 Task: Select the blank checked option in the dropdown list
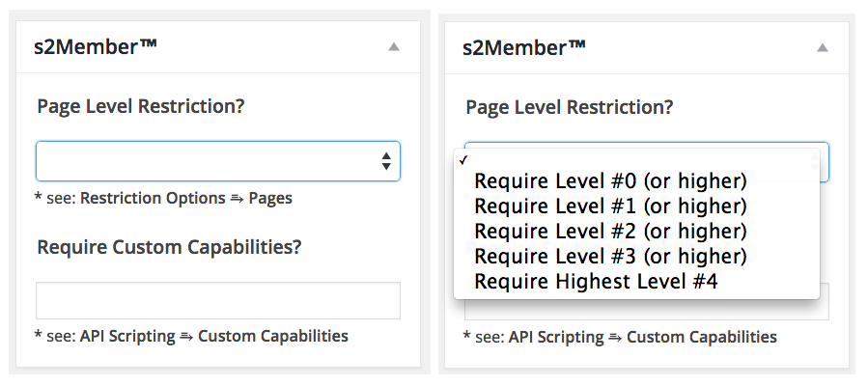point(636,160)
